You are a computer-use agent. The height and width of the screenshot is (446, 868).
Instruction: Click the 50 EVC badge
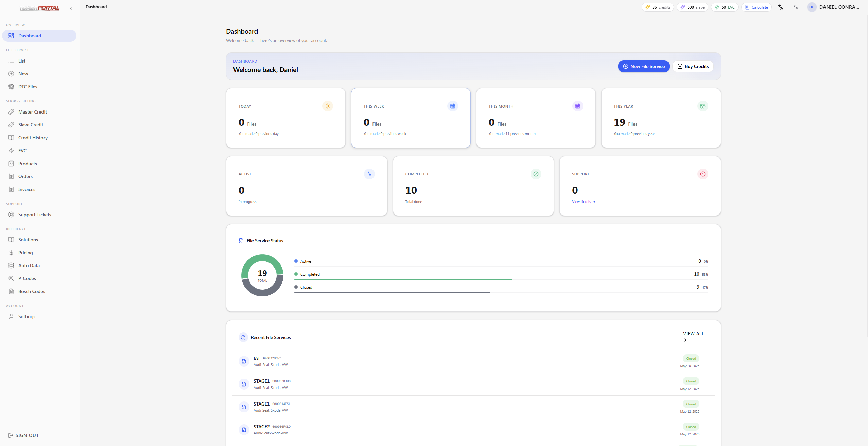coord(725,7)
